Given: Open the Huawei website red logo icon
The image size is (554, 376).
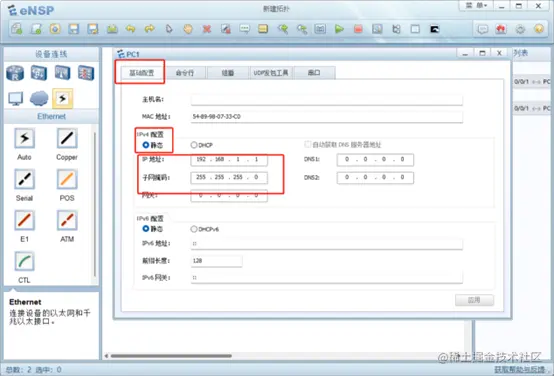Looking at the screenshot, I should [x=501, y=29].
